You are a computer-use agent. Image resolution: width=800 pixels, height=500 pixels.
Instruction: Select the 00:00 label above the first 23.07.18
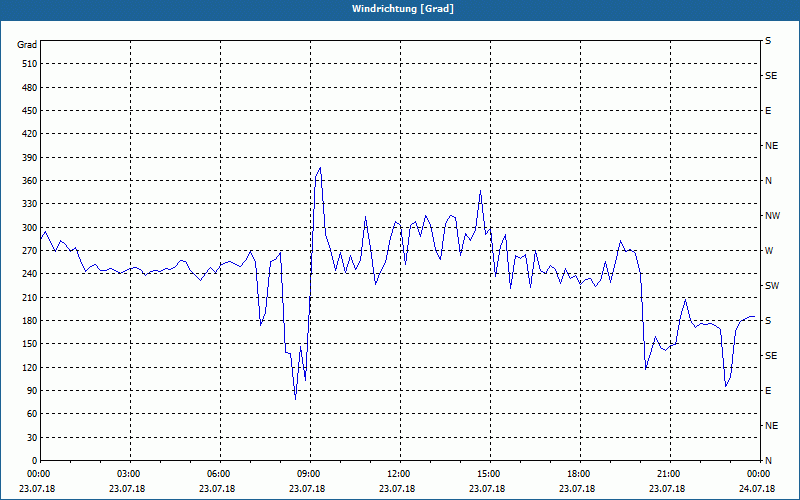40,474
